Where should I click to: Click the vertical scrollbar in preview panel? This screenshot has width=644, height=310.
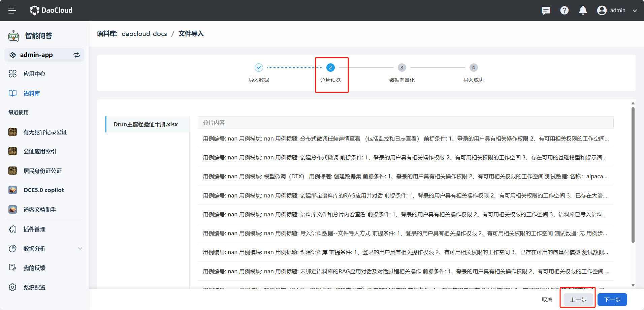pos(633,175)
